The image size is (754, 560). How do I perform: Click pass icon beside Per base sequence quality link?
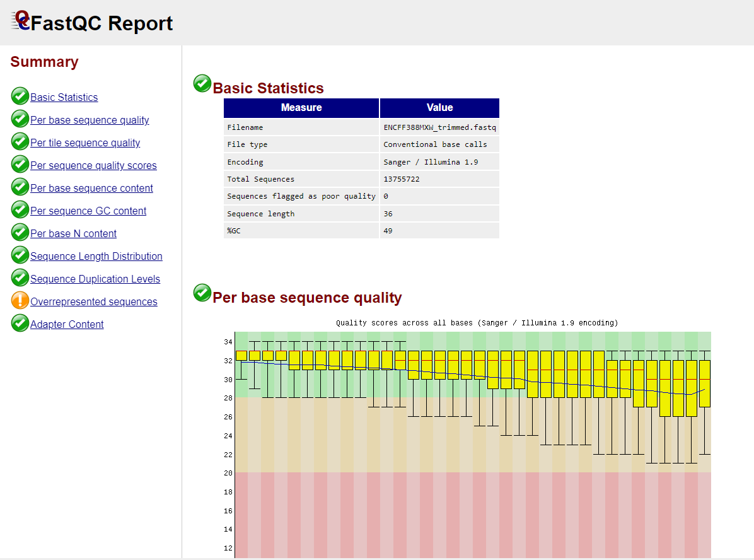pos(20,119)
